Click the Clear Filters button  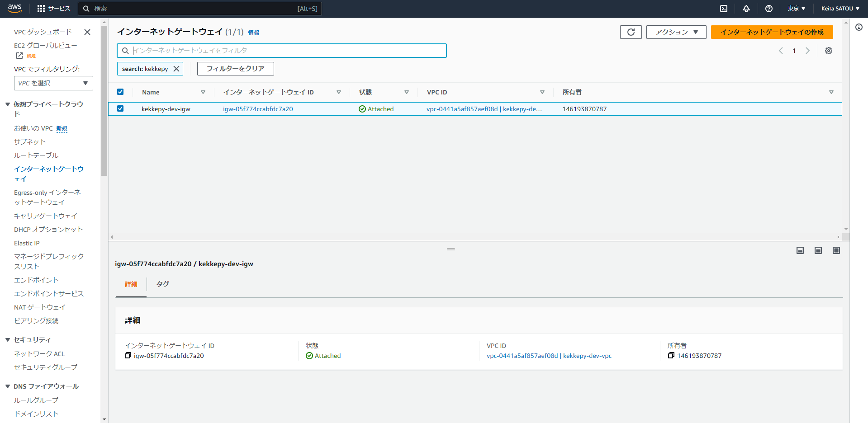click(x=236, y=69)
